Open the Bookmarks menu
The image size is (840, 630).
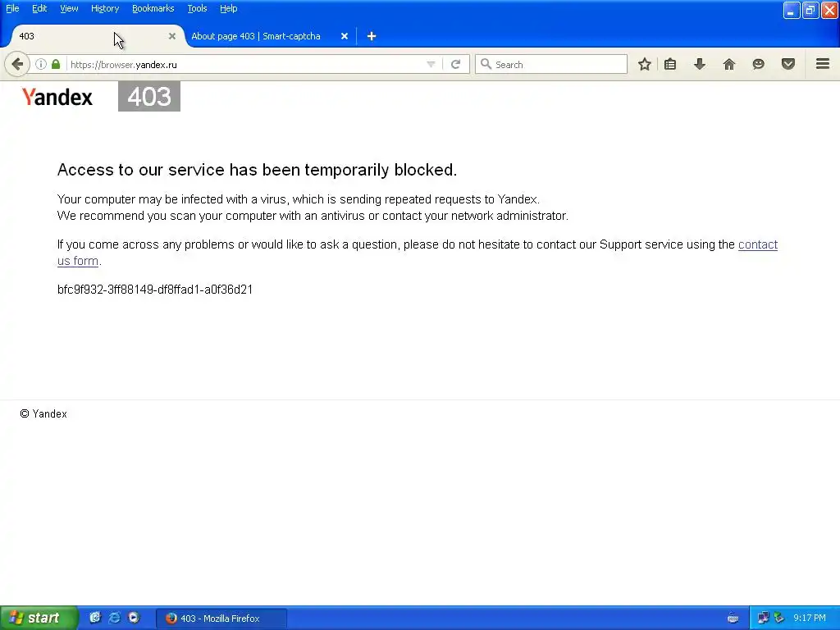click(153, 8)
